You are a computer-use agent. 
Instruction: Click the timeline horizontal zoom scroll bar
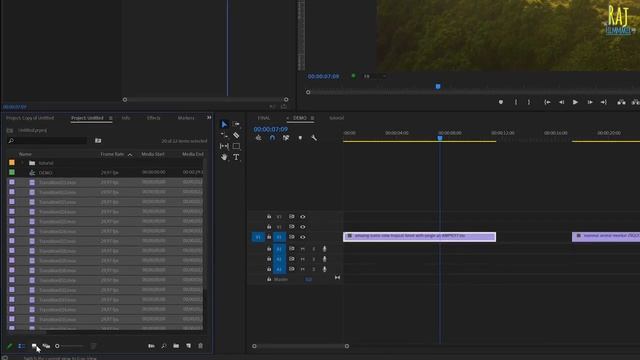[x=300, y=346]
